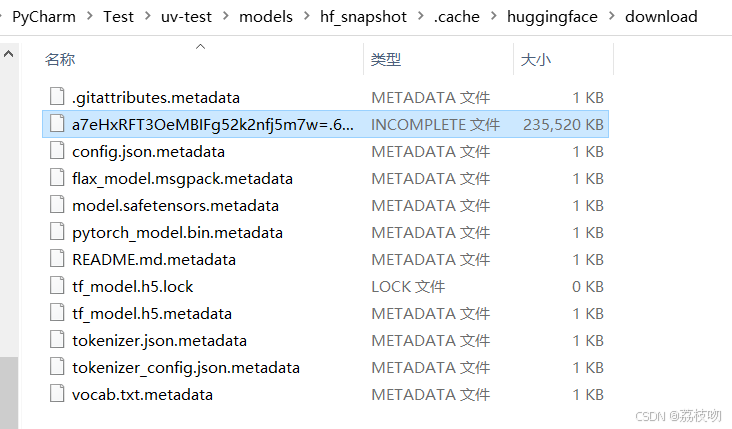Expand the chevron after huggingface breadcrumb
Image resolution: width=732 pixels, height=429 pixels.
(612, 16)
